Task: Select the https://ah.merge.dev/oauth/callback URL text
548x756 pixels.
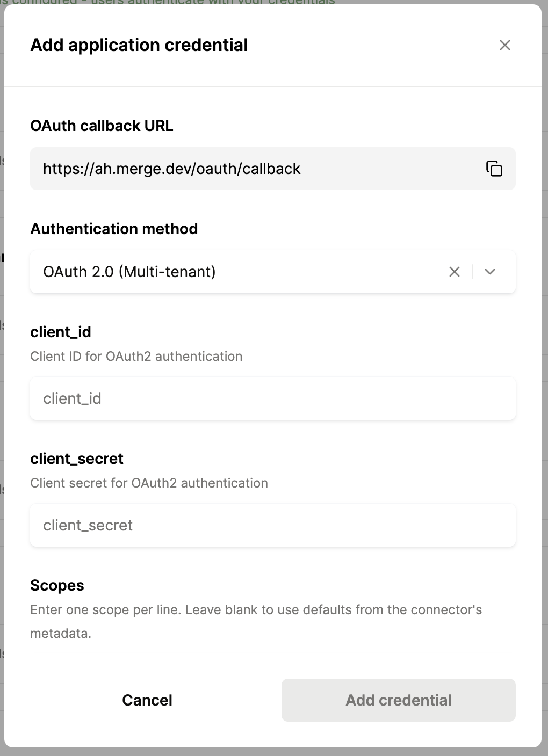Action: [x=172, y=169]
